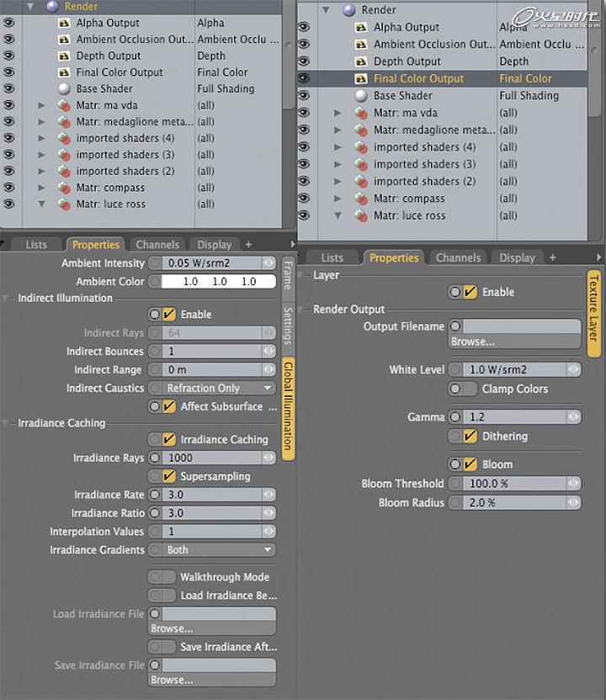
Task: Click the arrow icon at right of right tab bar
Action: coord(599,257)
